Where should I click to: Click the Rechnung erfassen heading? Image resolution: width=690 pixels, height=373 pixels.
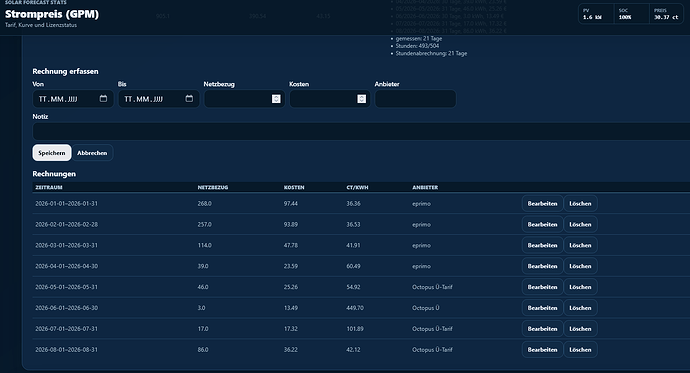tap(65, 71)
